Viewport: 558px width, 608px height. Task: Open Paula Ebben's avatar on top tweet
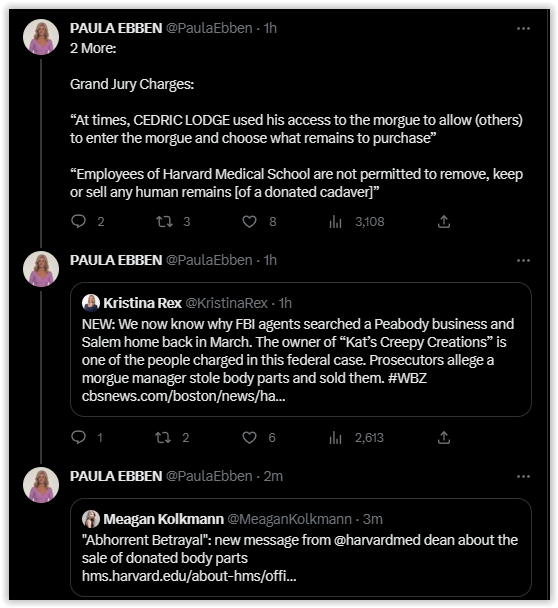click(x=41, y=37)
